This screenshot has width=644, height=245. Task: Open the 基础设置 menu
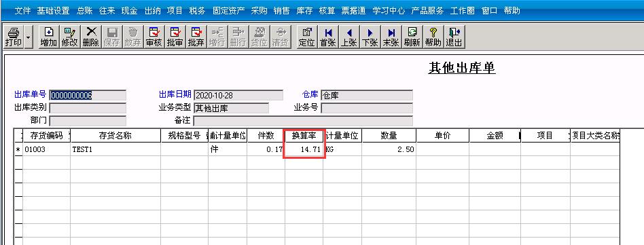point(54,11)
